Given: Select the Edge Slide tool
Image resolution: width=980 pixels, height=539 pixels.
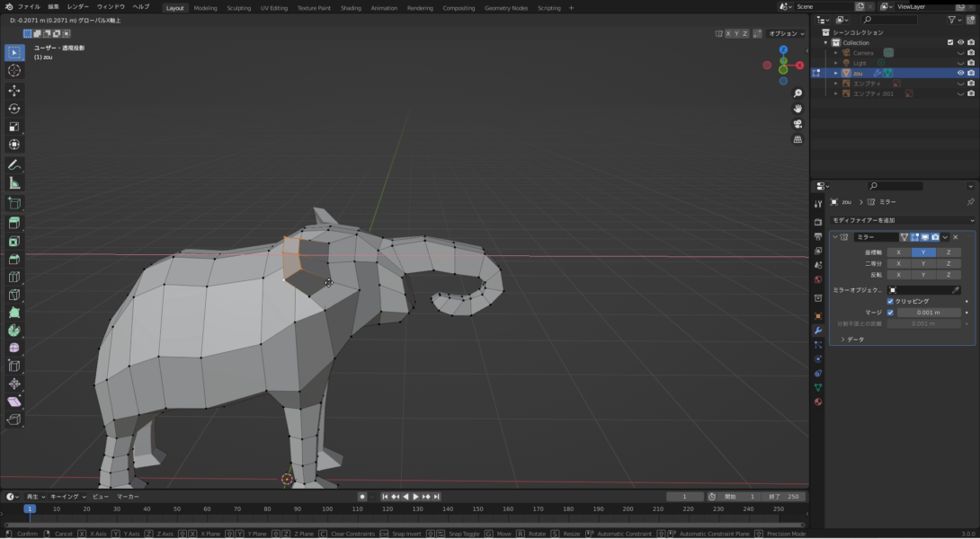Looking at the screenshot, I should [x=13, y=366].
